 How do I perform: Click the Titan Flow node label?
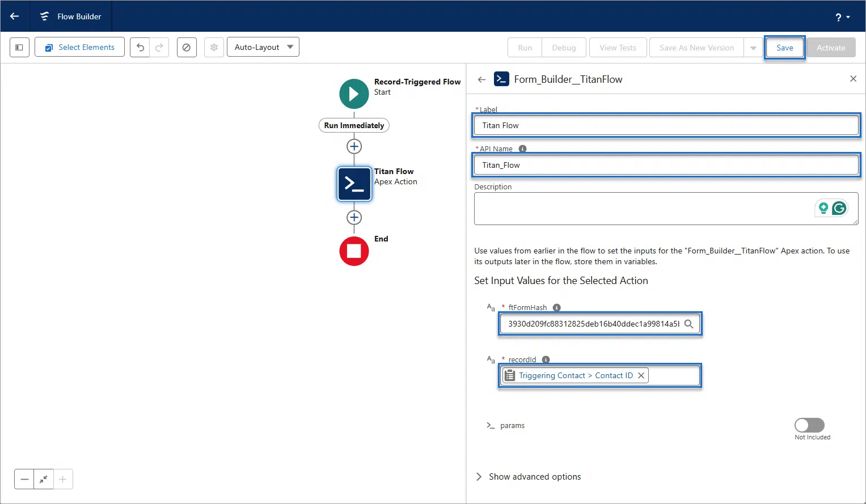tap(394, 171)
